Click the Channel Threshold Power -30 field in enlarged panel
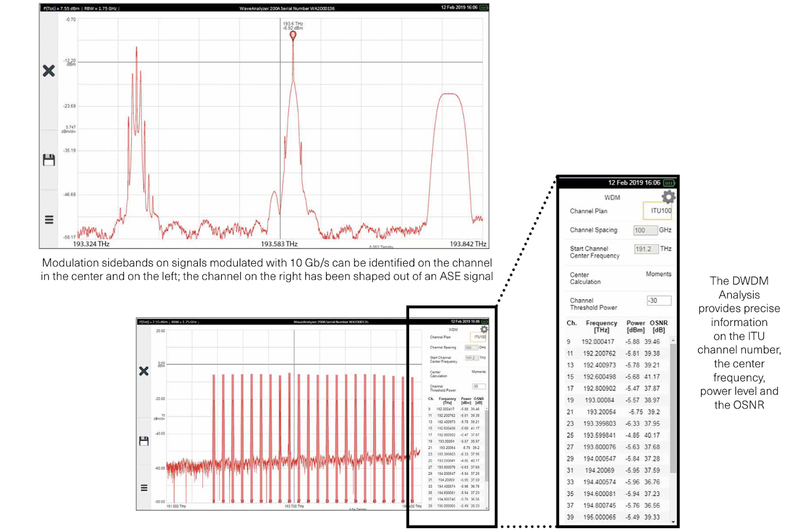Viewport: 801px width, 532px height. 658,301
